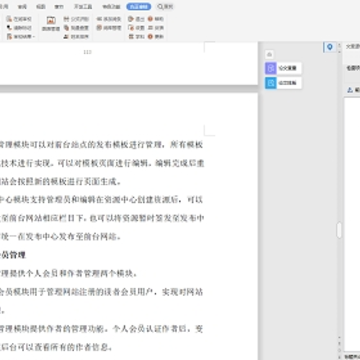Click the blue location pin icon at top right
The width and height of the screenshot is (360, 360).
[x=330, y=47]
